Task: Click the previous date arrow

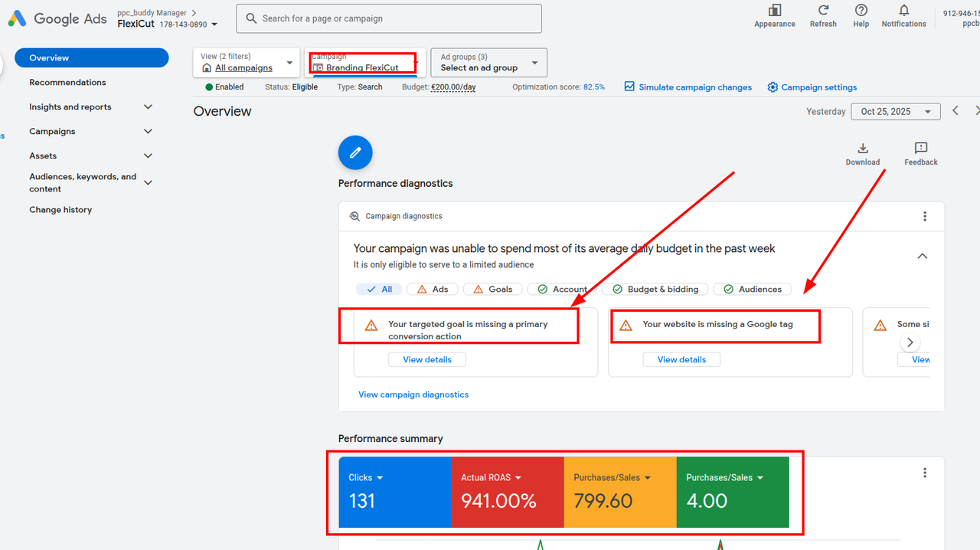Action: [x=955, y=111]
